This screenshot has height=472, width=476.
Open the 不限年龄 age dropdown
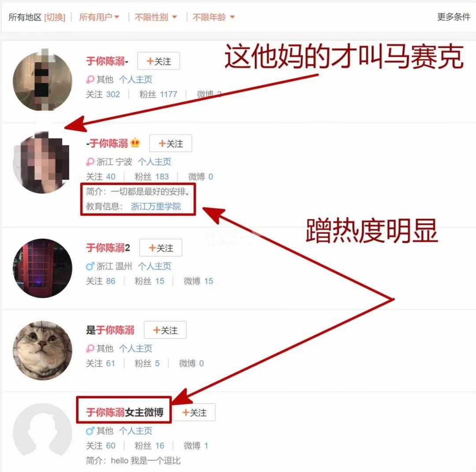pyautogui.click(x=213, y=17)
